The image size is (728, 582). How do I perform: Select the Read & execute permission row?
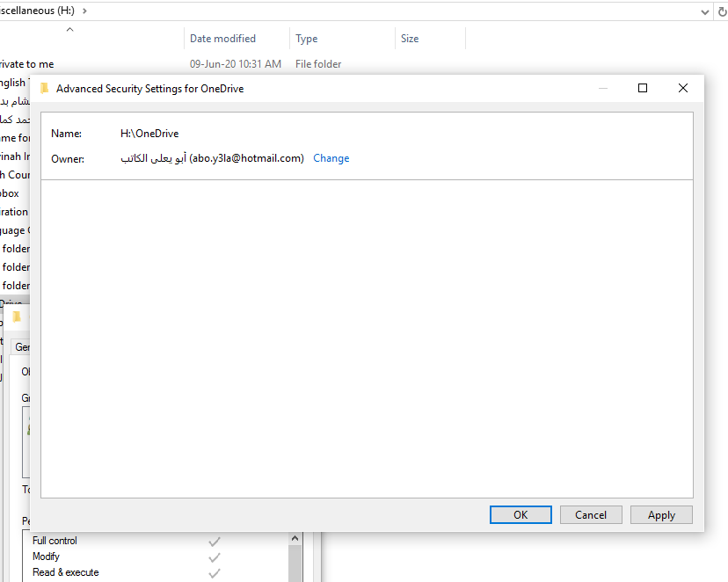pyautogui.click(x=156, y=572)
